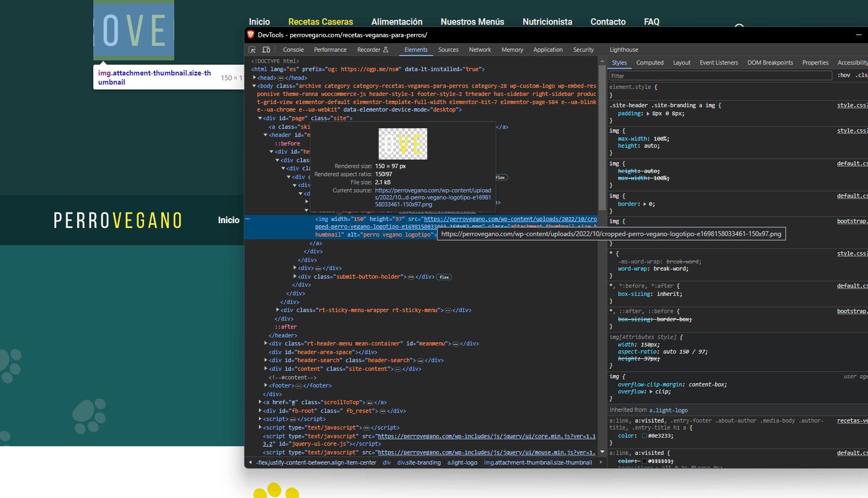Expand the meanmenu container div

pos(266,343)
